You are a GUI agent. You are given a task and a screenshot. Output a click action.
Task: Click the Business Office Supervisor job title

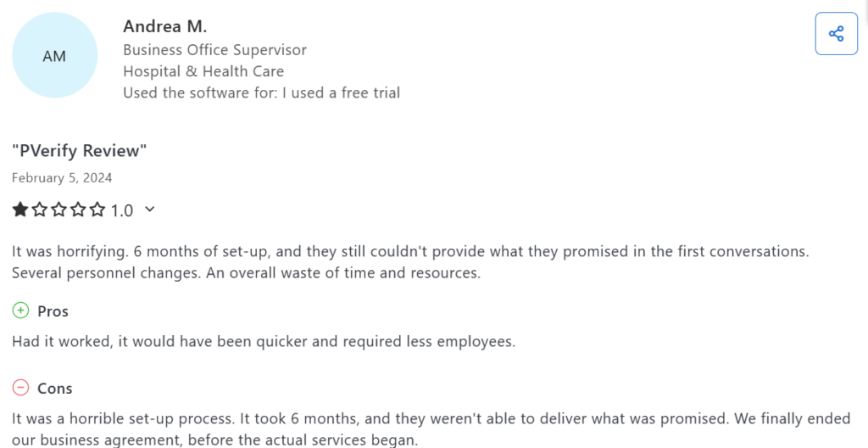click(x=214, y=50)
